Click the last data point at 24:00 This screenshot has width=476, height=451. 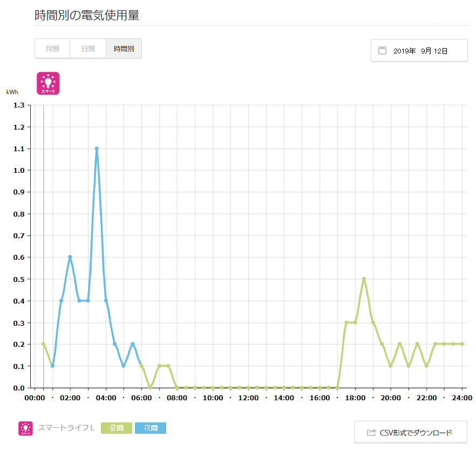click(x=462, y=344)
